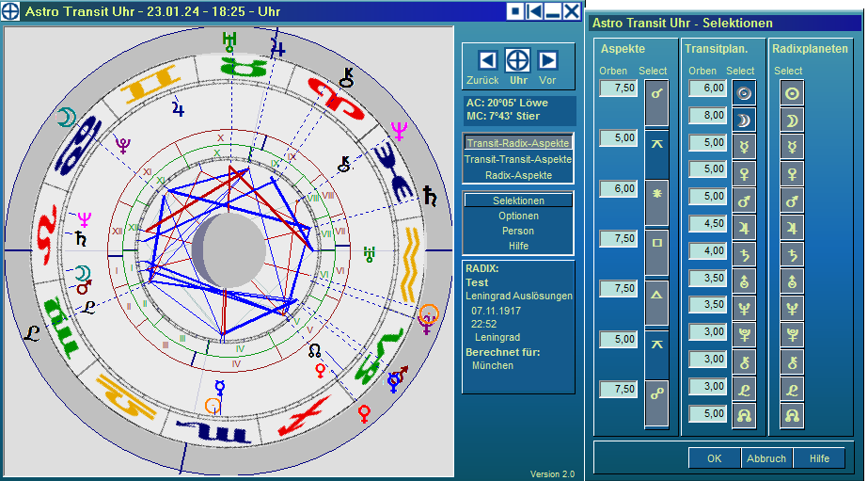Click the AC: 20°05' Löwe text
The height and width of the screenshot is (481, 868).
(507, 104)
